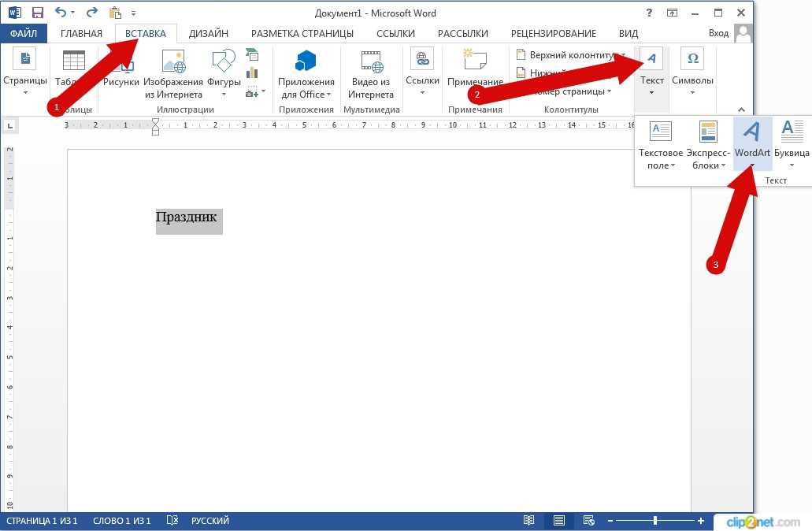812x531 pixels.
Task: Click the tab stop selector by the ruler
Action: 9,125
